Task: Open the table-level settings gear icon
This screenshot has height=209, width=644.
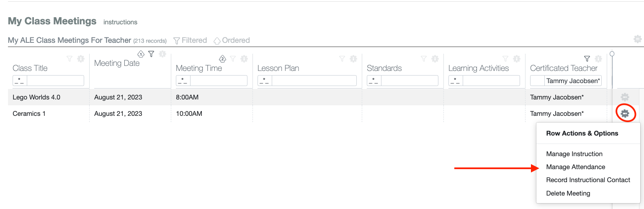Action: click(x=637, y=39)
